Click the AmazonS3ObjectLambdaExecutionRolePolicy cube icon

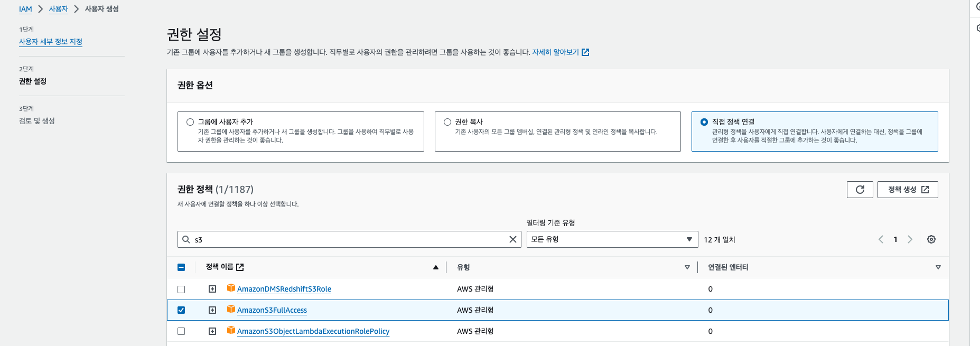click(x=231, y=330)
